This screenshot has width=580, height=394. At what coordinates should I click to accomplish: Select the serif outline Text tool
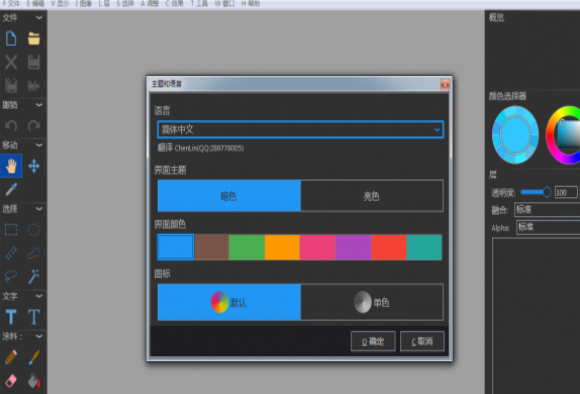pyautogui.click(x=34, y=317)
